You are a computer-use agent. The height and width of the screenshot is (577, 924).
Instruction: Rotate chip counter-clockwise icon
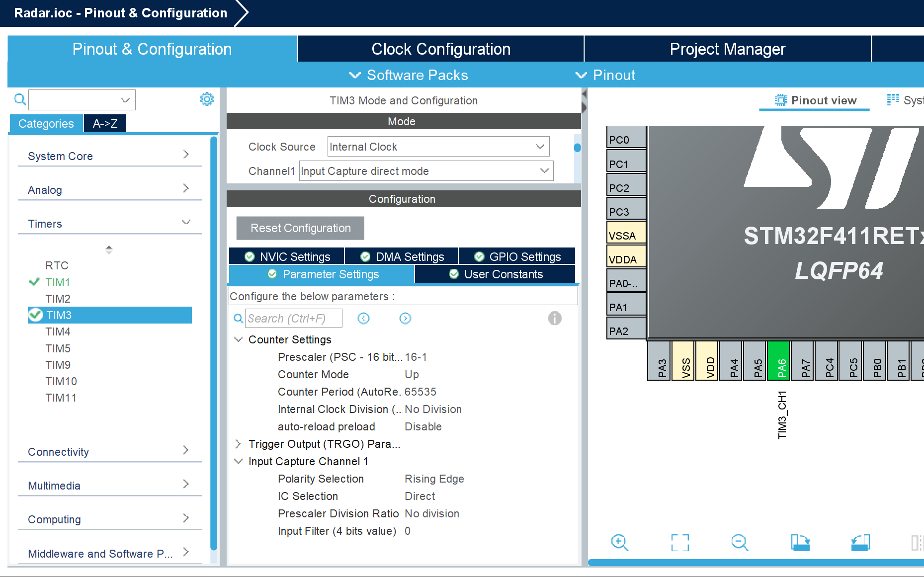860,542
